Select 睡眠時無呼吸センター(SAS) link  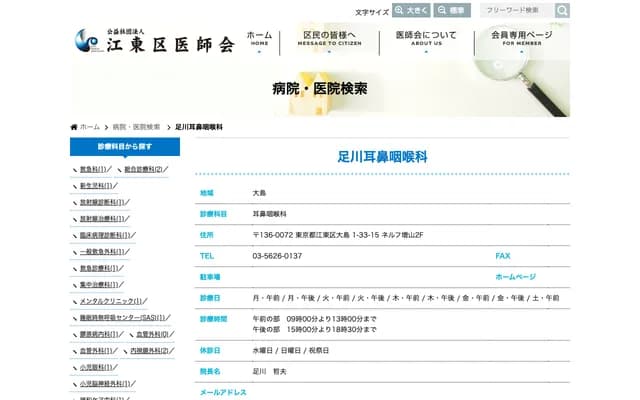pyautogui.click(x=123, y=317)
